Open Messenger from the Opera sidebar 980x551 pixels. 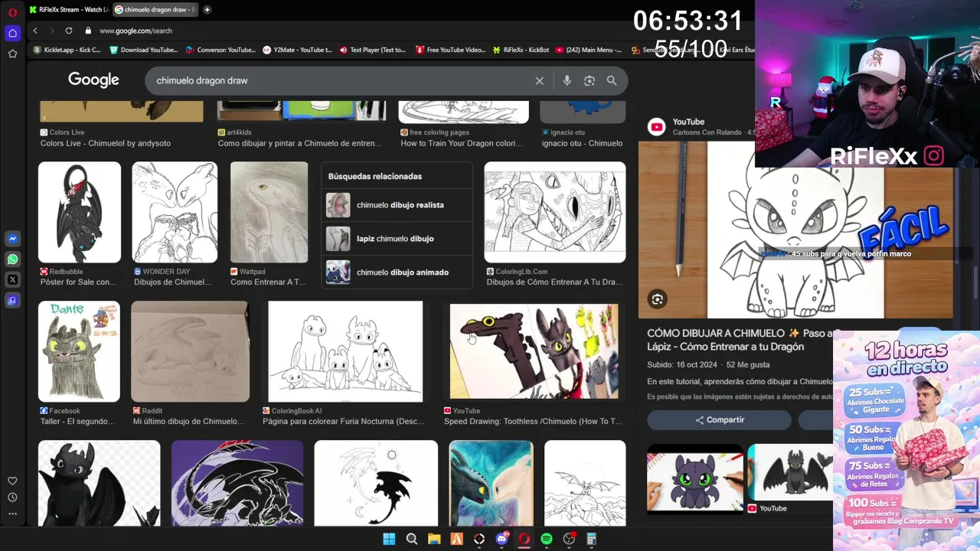[x=12, y=239]
